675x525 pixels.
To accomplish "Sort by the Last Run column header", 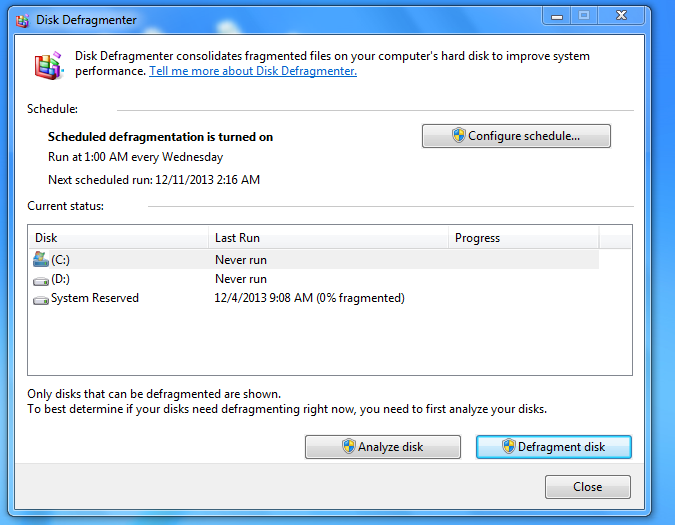I will (x=328, y=238).
